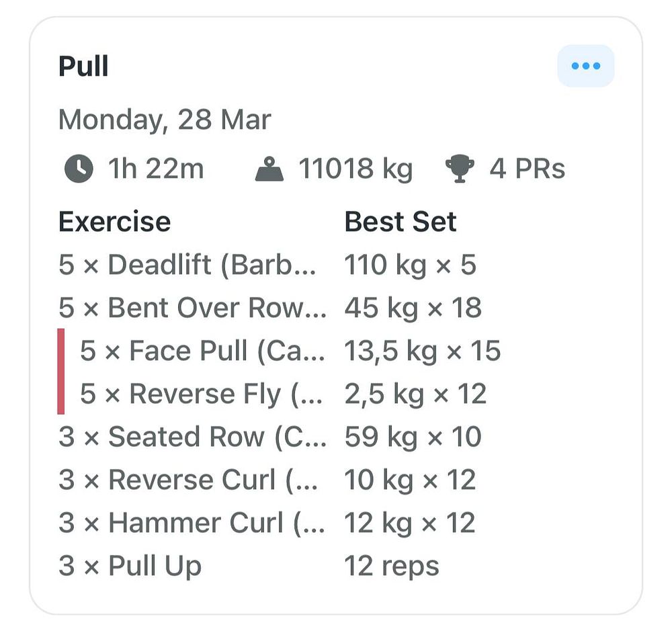This screenshot has width=672, height=627.
Task: Click the 4 PRs label
Action: [x=527, y=169]
